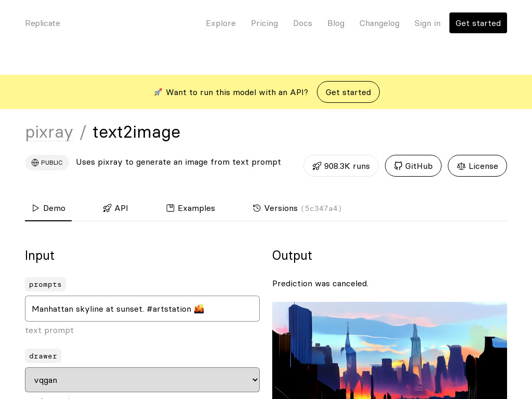Click the globe icon in the PUBLIC badge
The width and height of the screenshot is (532, 399).
point(35,163)
